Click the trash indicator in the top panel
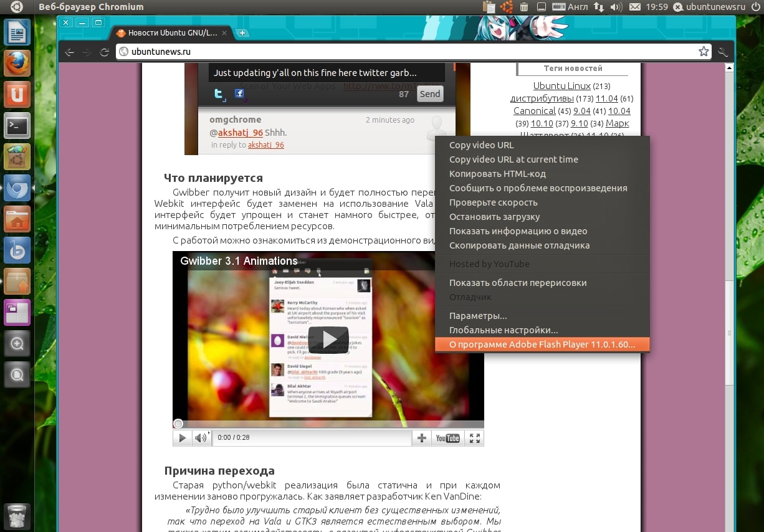Viewport: 764px width, 532px height. pos(524,7)
